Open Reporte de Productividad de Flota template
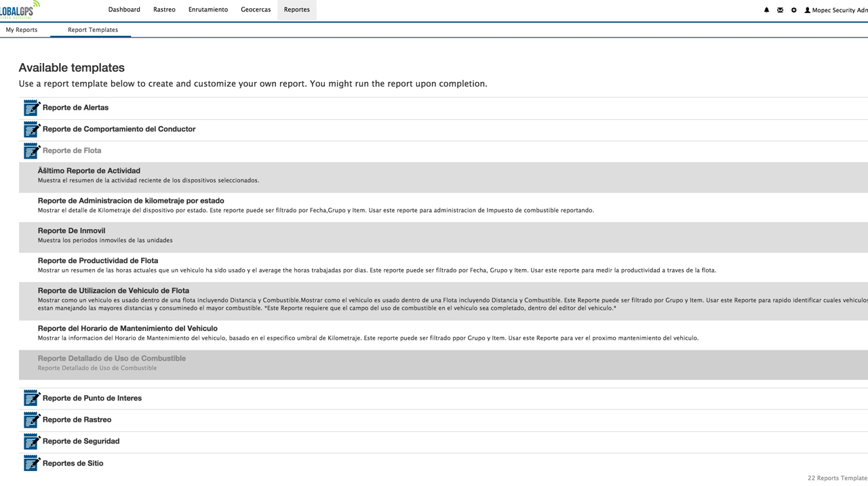 (98, 260)
